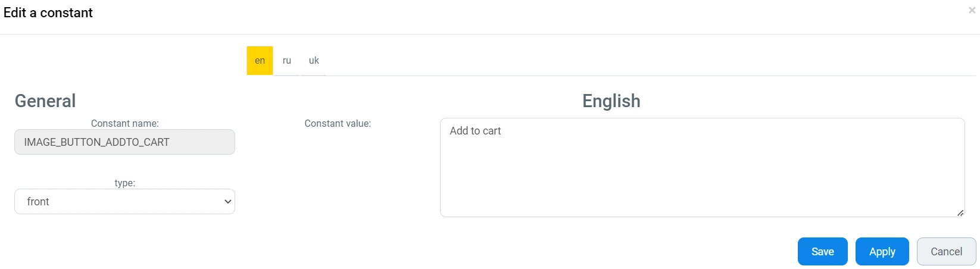Switch to the ru language tab
The height and width of the screenshot is (269, 980).
(287, 61)
